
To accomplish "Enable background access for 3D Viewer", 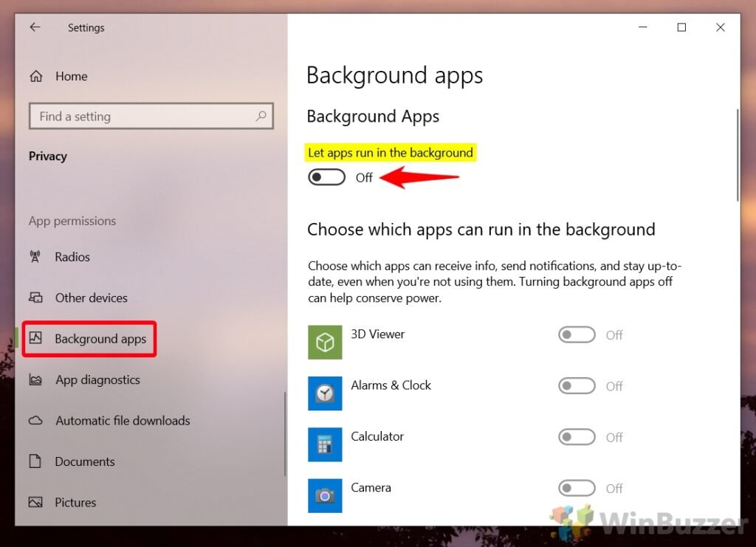I will [577, 334].
